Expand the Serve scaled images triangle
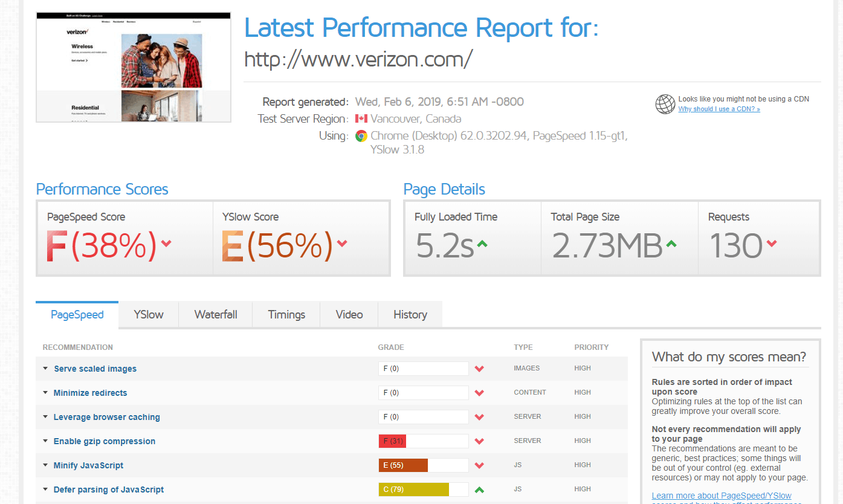The height and width of the screenshot is (504, 843). click(x=45, y=368)
